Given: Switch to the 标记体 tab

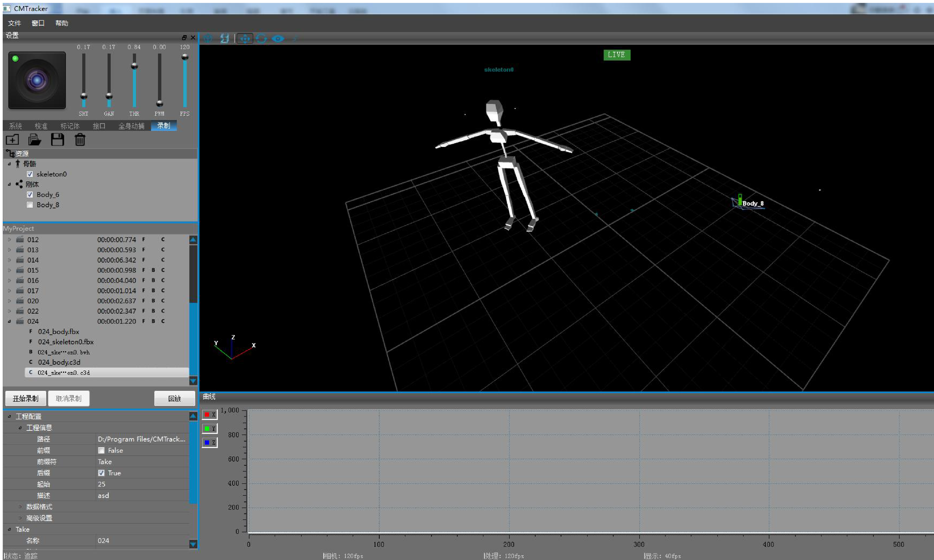Looking at the screenshot, I should pyautogui.click(x=70, y=126).
